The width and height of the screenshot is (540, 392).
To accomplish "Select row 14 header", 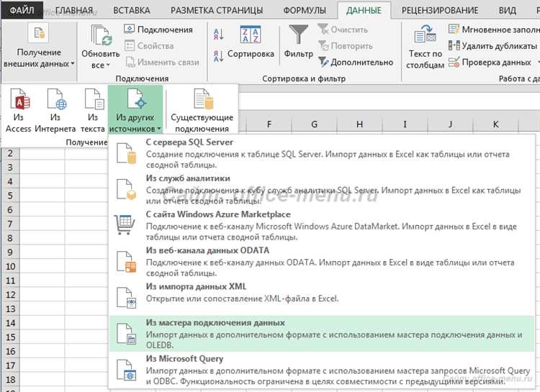I will click(x=10, y=323).
